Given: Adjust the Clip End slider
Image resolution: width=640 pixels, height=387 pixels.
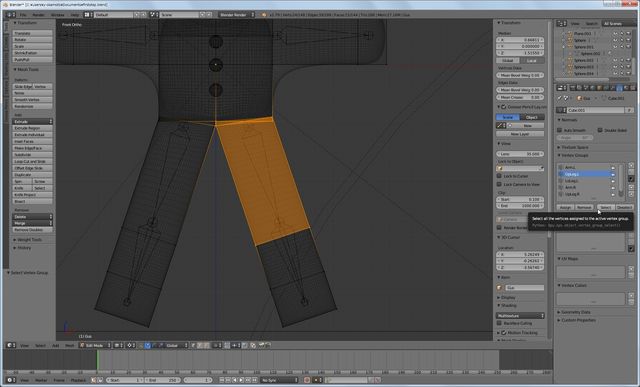Looking at the screenshot, I should (520, 206).
